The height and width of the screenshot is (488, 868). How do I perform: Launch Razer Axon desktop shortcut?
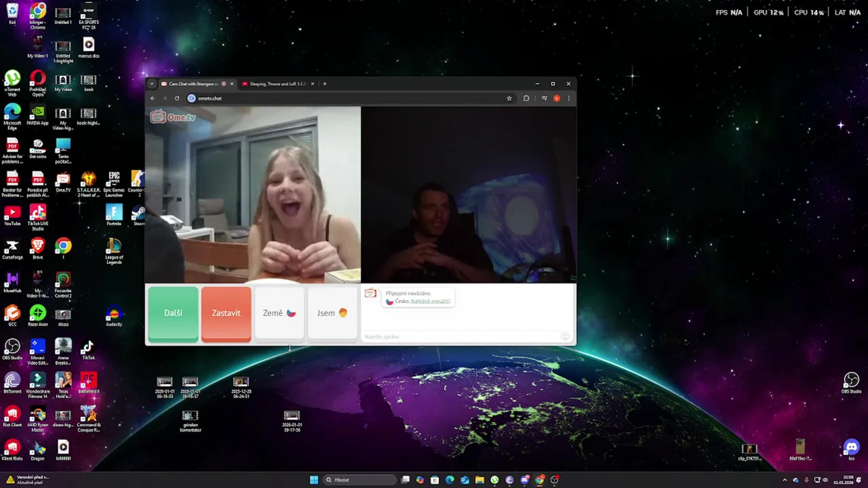[x=38, y=315]
